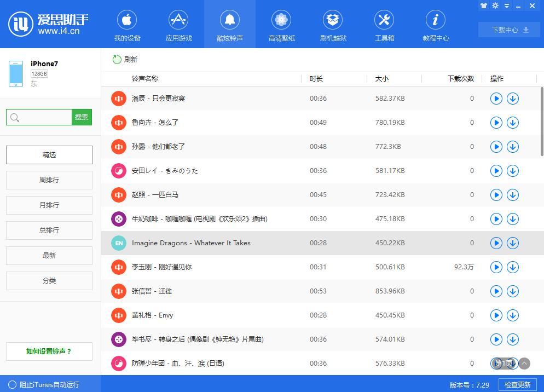
Task: Open the 教程中心 tutorial center
Action: click(436, 24)
